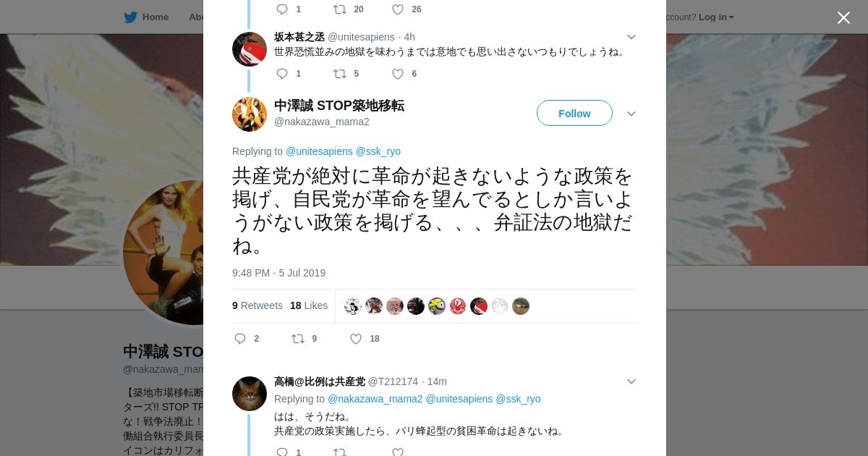
Task: Expand the chevron menu beside the Follow button
Action: pyautogui.click(x=631, y=114)
